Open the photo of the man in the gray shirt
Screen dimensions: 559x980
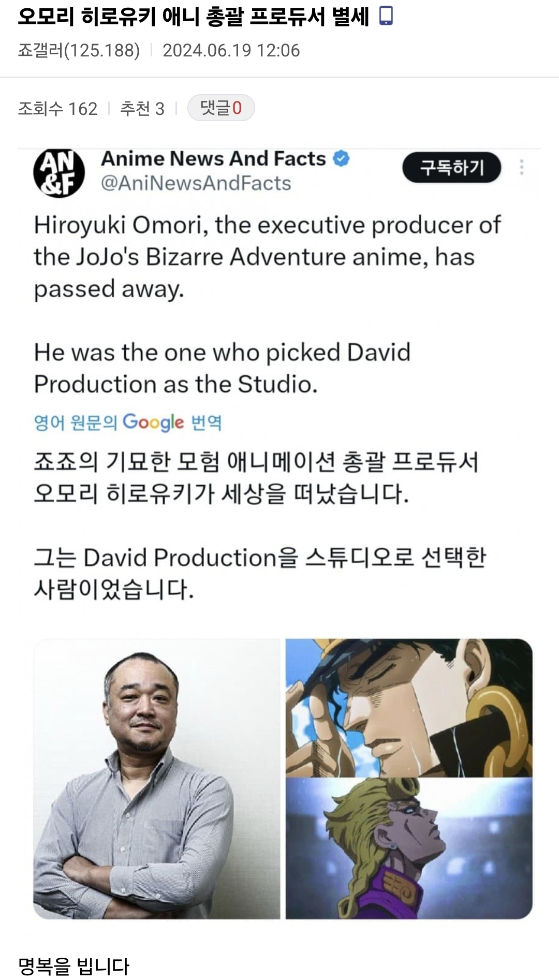[x=157, y=779]
